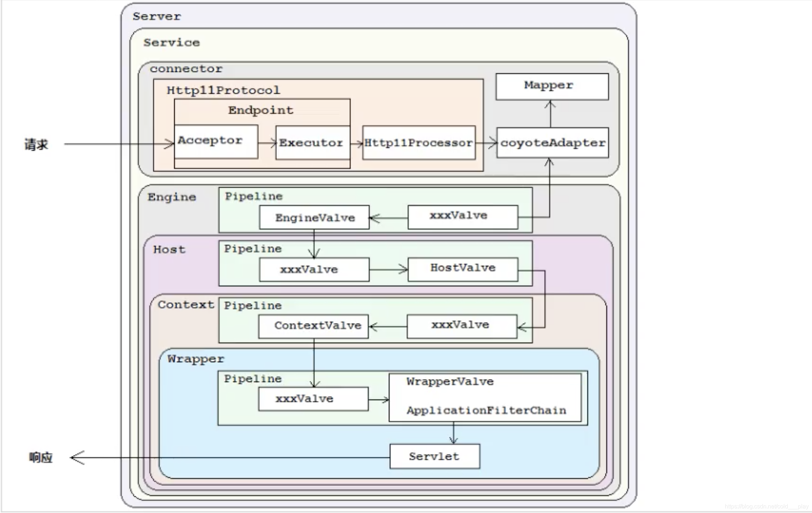Viewport: 812px width, 513px height.
Task: Click the Pipeline label in the Context section
Action: pyautogui.click(x=253, y=306)
